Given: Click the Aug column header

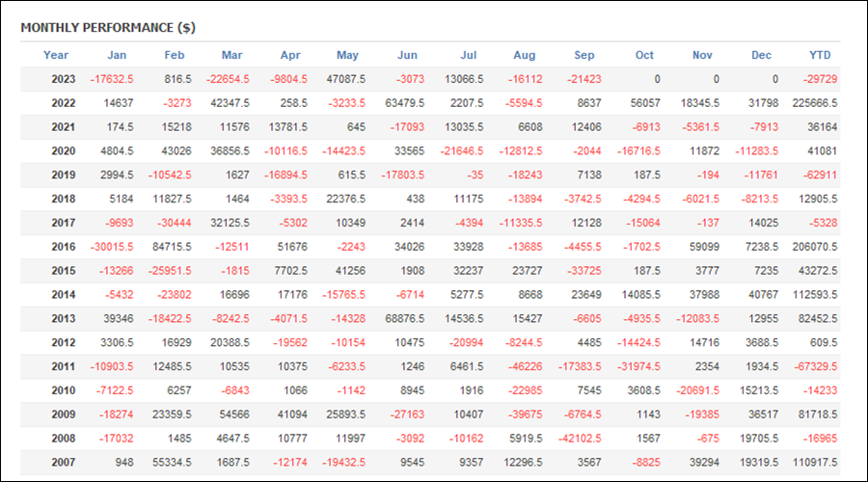Looking at the screenshot, I should pyautogui.click(x=525, y=55).
